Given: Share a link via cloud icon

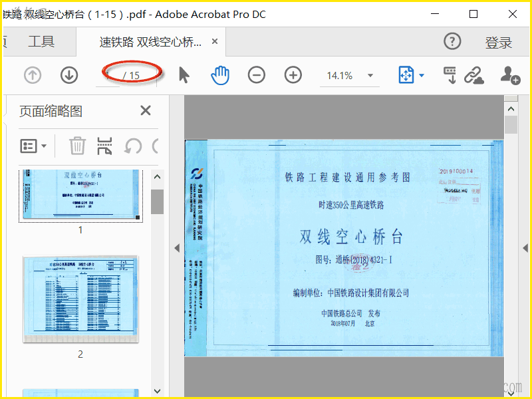Looking at the screenshot, I should point(474,75).
